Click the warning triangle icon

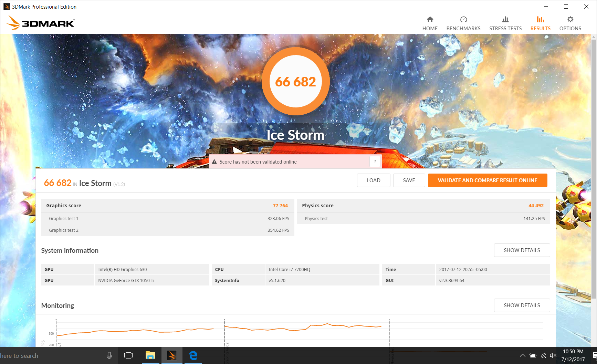[214, 162]
